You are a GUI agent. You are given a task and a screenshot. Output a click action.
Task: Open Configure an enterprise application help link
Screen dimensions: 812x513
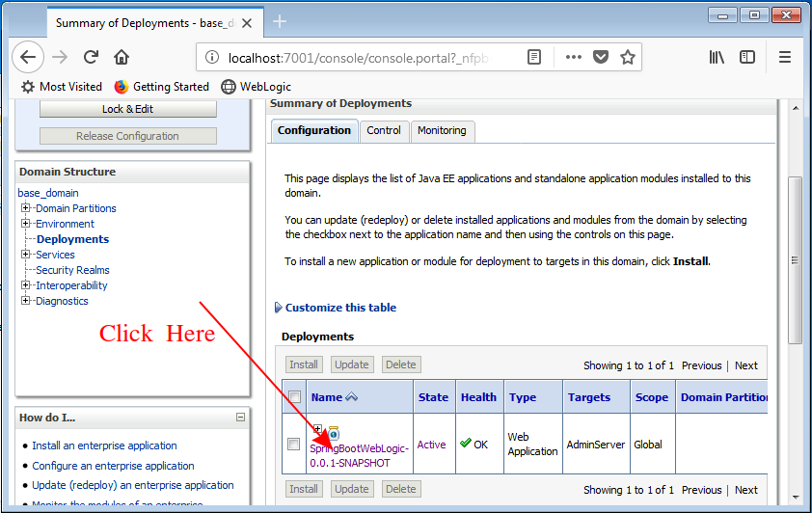(x=114, y=466)
